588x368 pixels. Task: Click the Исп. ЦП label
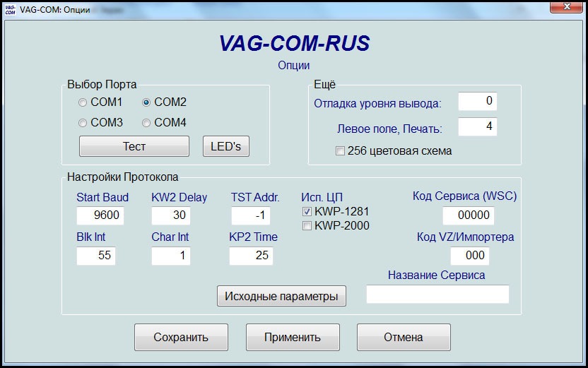[322, 198]
